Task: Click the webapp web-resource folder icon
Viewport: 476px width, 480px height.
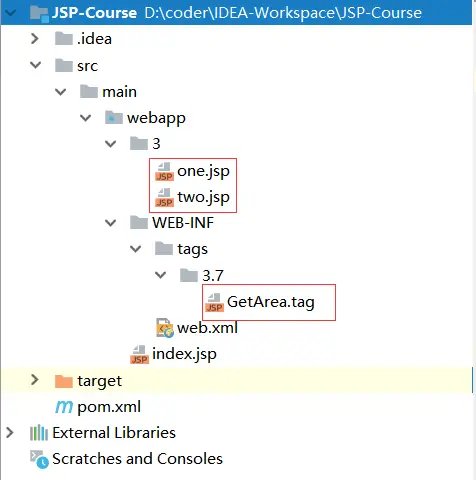Action: (114, 118)
